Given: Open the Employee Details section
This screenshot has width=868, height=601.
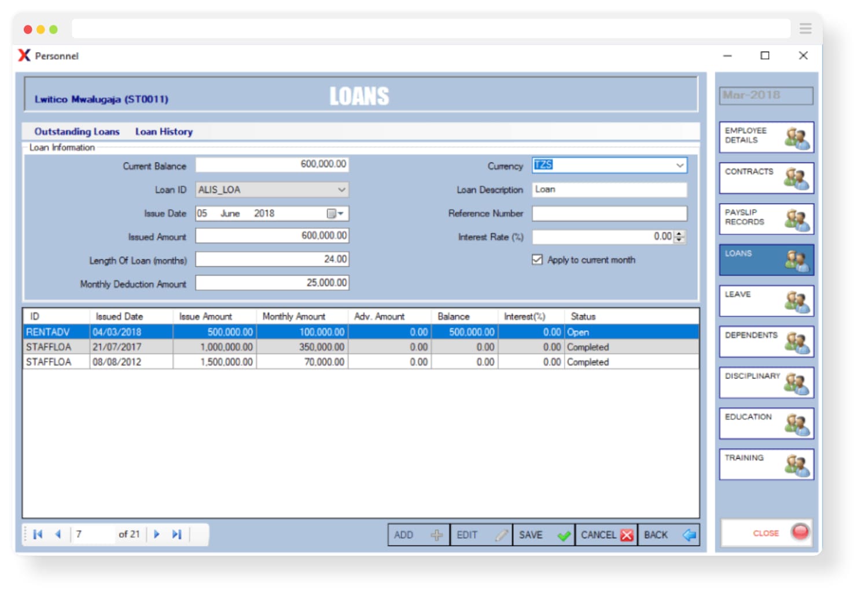Looking at the screenshot, I should click(x=766, y=137).
